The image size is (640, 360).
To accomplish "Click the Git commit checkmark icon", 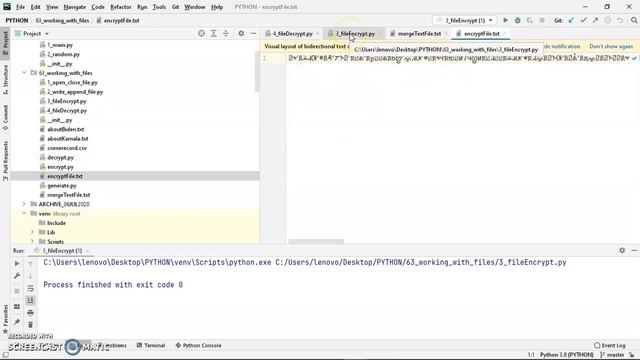I will [x=583, y=20].
